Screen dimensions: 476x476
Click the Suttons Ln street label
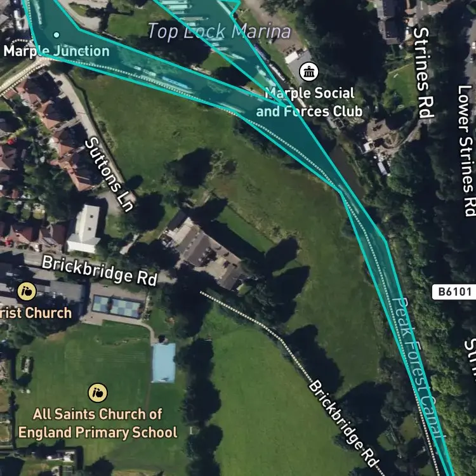coord(110,175)
